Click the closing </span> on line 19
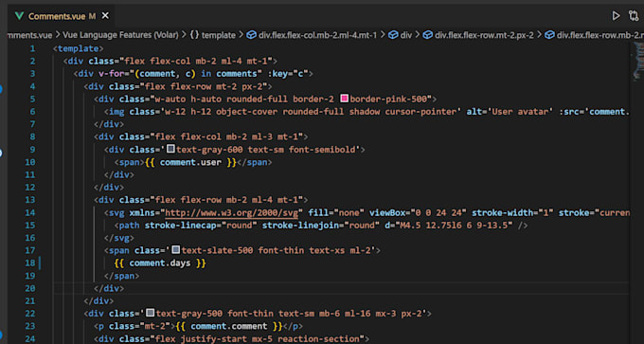 (121, 276)
